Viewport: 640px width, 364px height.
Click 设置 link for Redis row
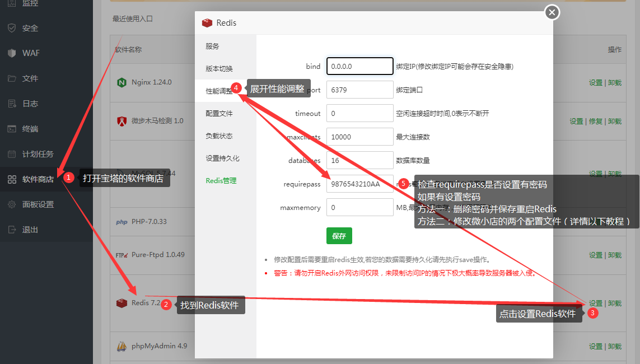596,303
